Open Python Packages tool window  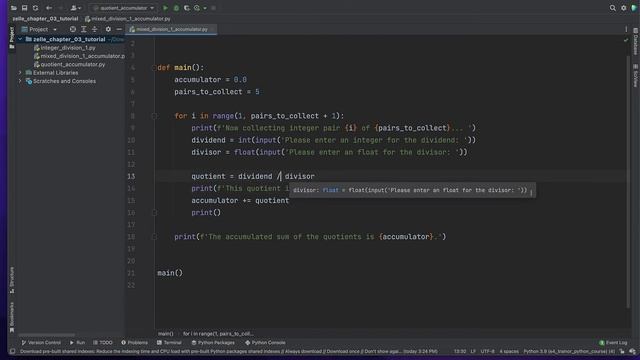click(x=213, y=343)
